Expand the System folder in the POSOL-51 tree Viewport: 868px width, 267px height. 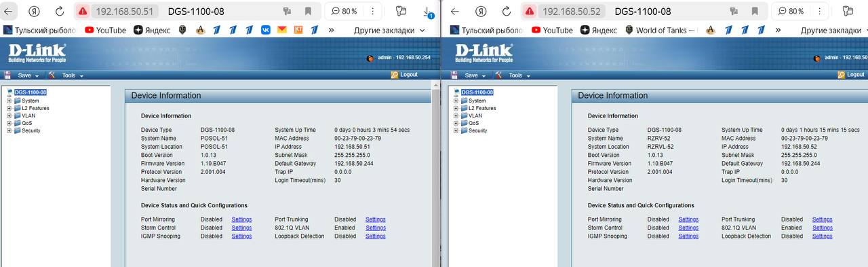(x=9, y=101)
